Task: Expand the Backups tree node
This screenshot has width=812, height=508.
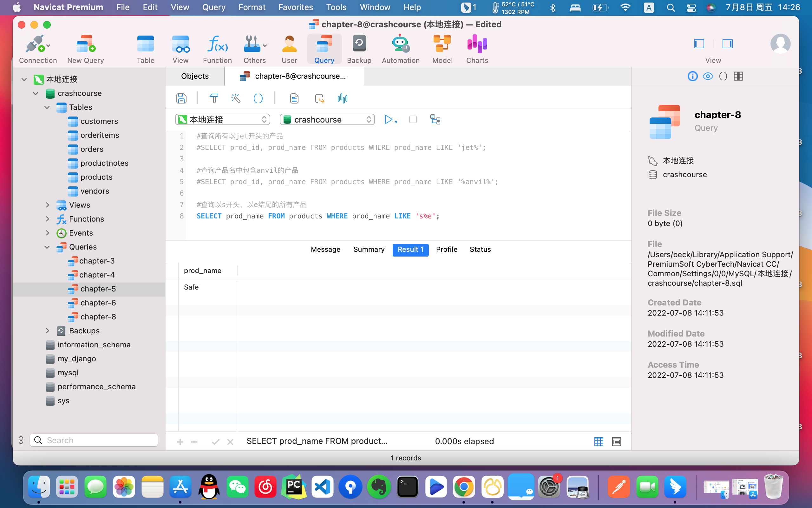Action: pos(47,331)
